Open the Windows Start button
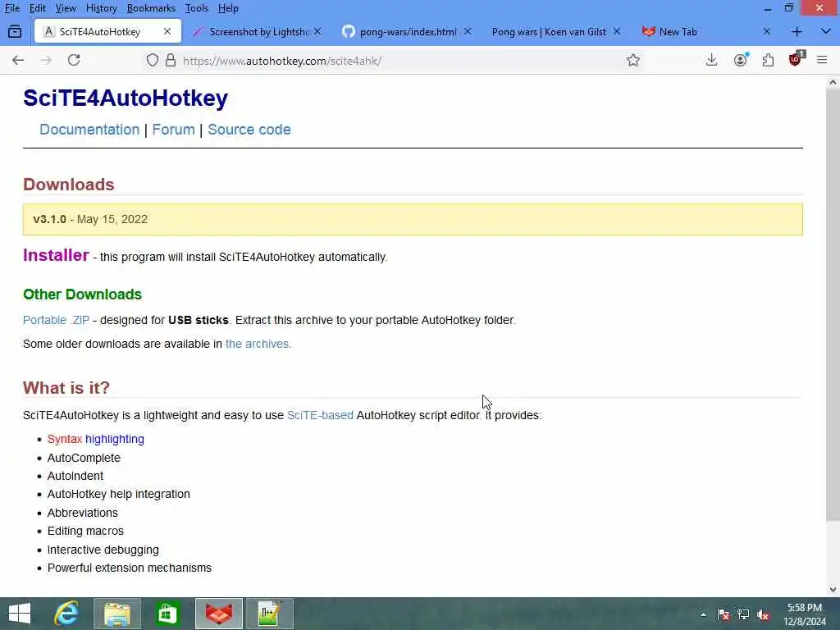Screen dimensions: 840x630 20,614
